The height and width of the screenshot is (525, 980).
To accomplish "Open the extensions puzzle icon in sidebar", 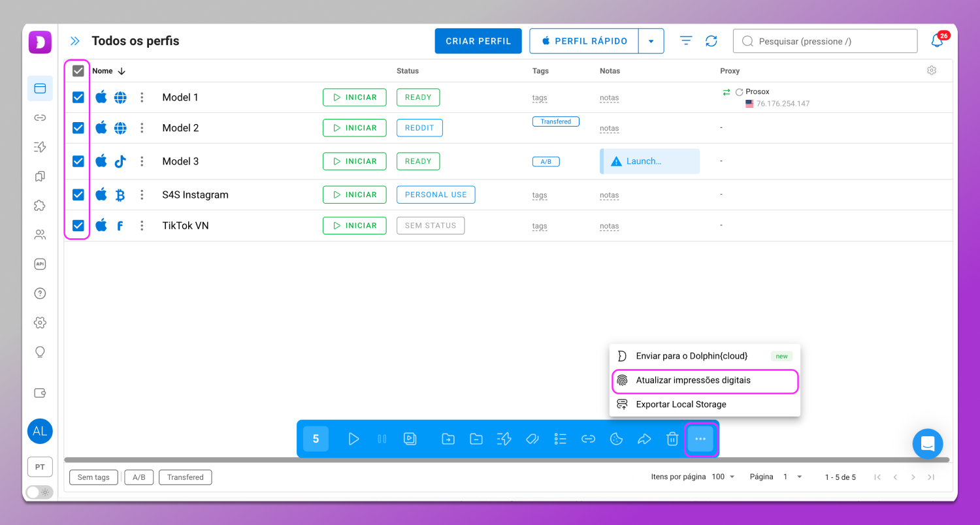I will tap(40, 205).
